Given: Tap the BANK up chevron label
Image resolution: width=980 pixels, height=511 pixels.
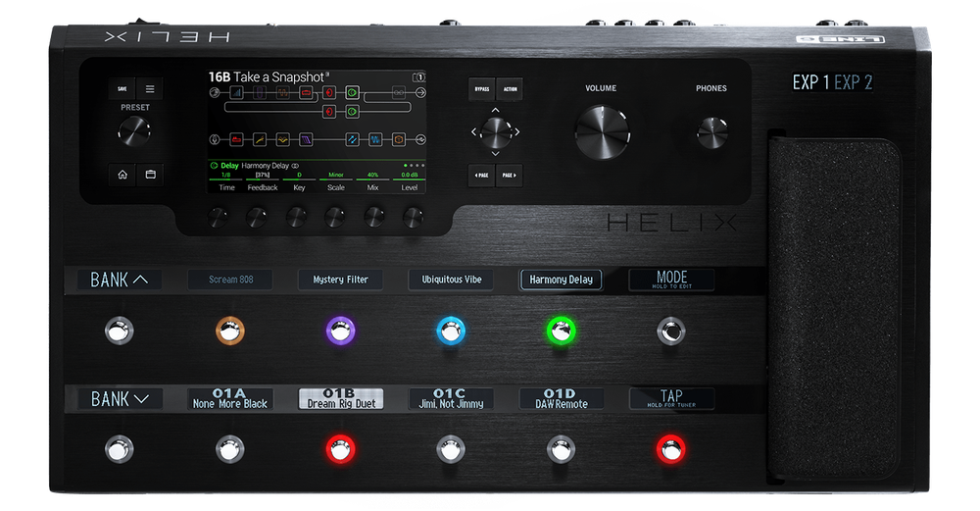Looking at the screenshot, I should pos(120,280).
